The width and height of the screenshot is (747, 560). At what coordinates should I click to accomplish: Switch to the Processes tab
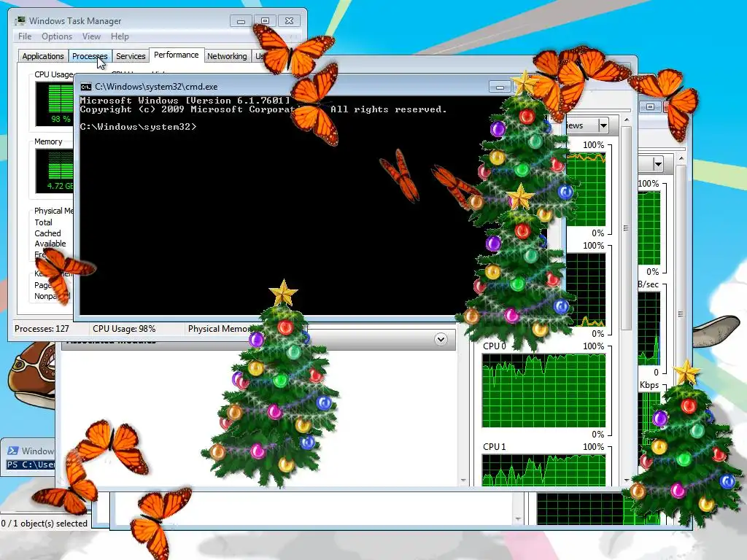point(90,56)
